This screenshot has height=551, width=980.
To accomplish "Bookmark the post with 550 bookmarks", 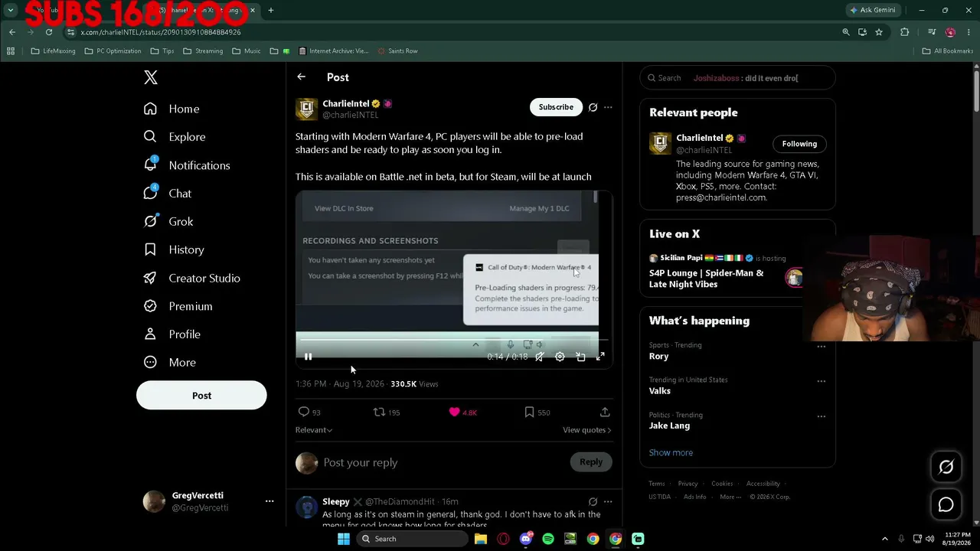I will pos(529,412).
